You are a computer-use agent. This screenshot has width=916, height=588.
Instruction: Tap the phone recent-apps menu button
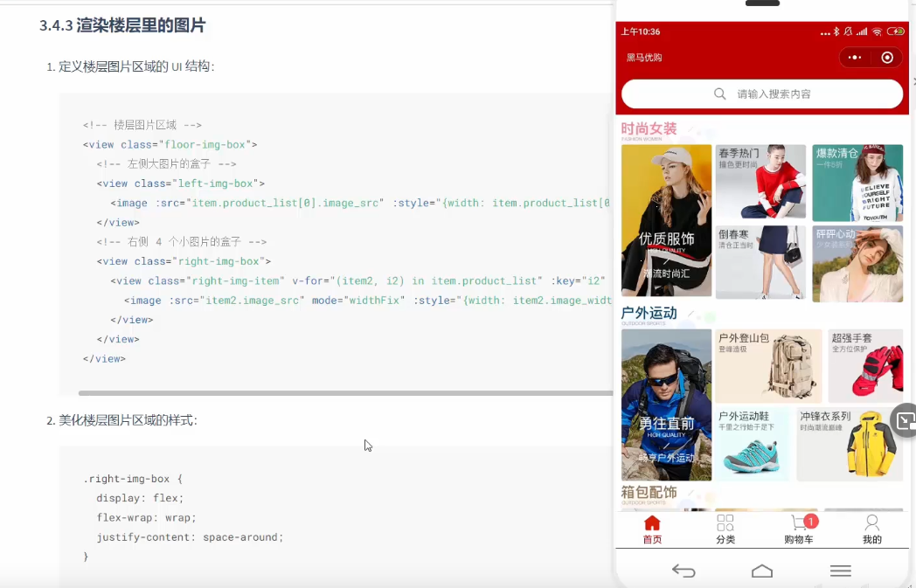click(840, 571)
